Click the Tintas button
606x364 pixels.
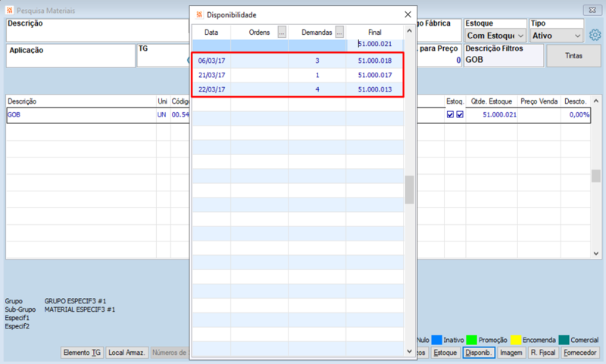(x=573, y=55)
